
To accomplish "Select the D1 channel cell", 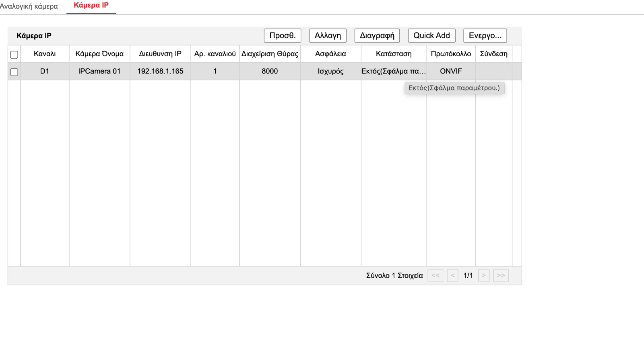I will [45, 71].
